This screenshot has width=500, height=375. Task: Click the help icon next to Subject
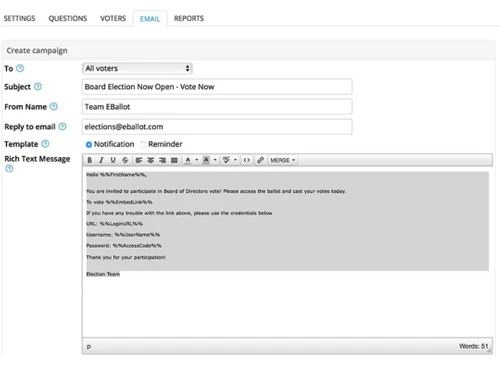tap(38, 87)
